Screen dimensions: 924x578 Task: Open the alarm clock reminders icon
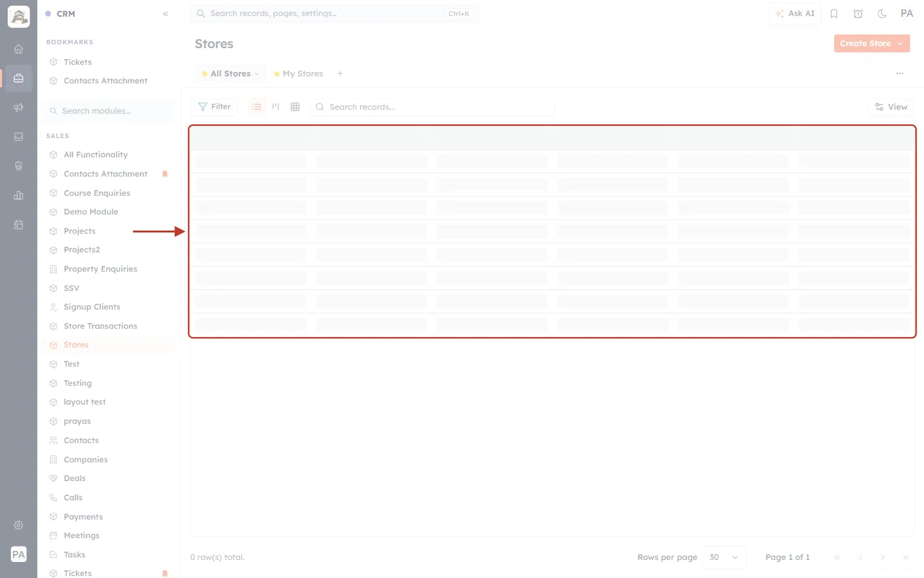[858, 13]
